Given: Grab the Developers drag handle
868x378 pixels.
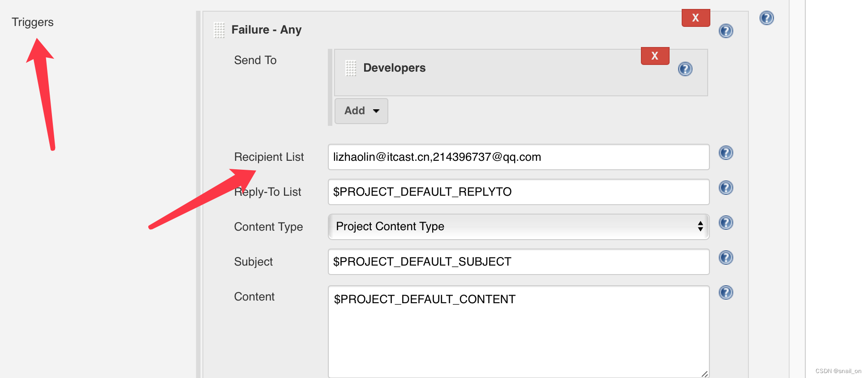Looking at the screenshot, I should point(351,68).
